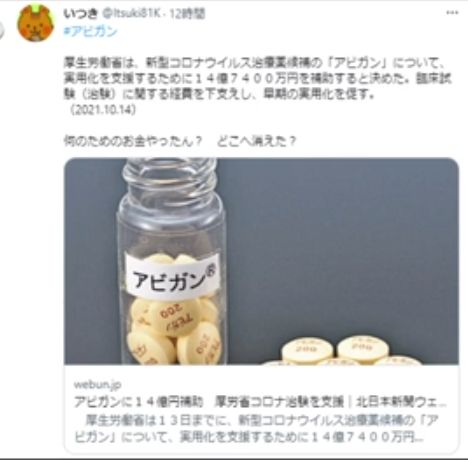Click the tablets inside the bottle
The height and width of the screenshot is (460, 468).
click(x=174, y=330)
